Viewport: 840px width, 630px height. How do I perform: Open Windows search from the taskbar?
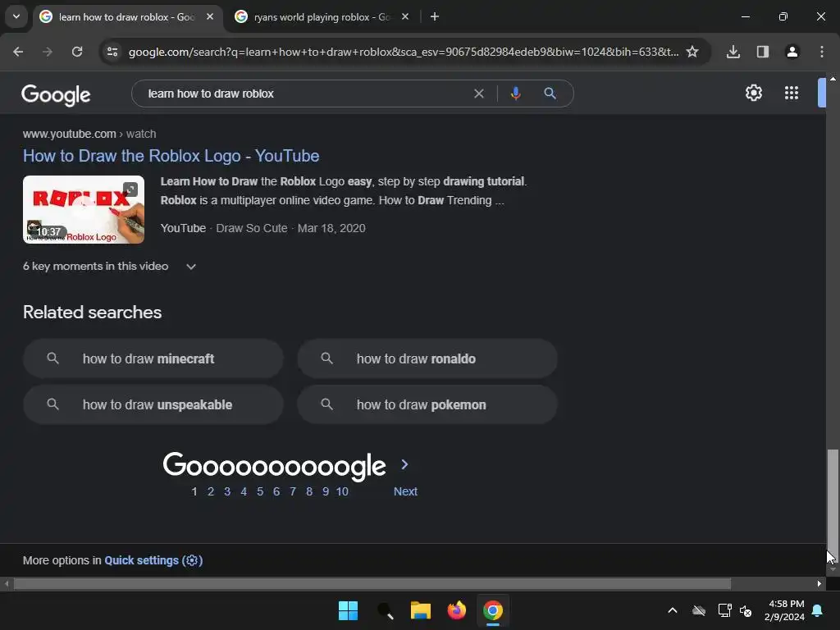point(385,610)
